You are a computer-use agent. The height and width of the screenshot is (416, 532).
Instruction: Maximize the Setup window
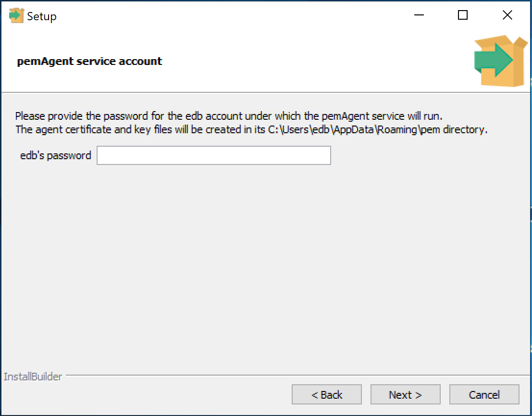463,15
